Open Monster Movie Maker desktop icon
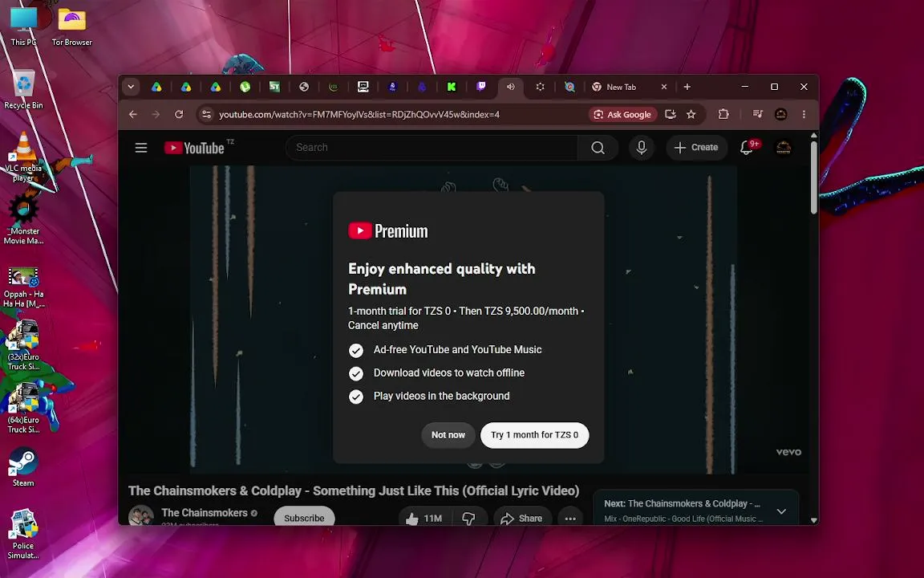This screenshot has height=578, width=924. coord(23,219)
